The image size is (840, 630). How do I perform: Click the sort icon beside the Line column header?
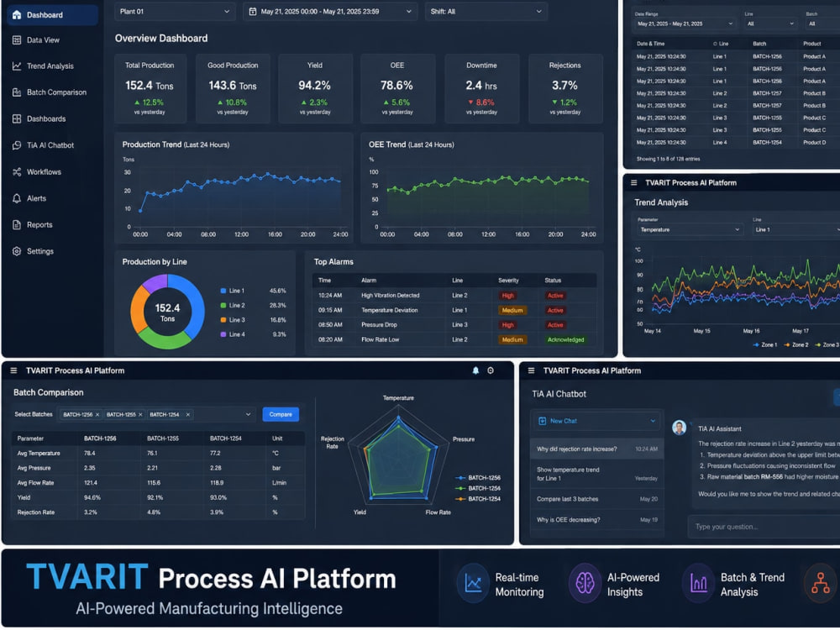click(715, 44)
